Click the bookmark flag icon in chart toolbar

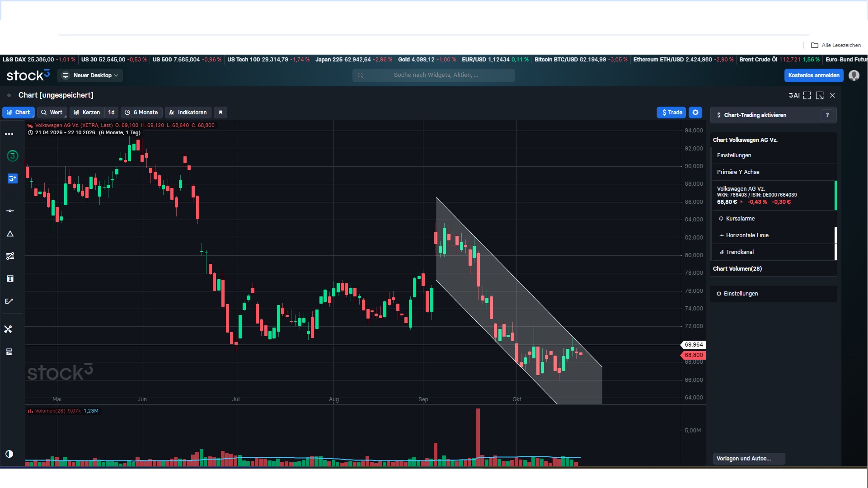click(x=221, y=113)
